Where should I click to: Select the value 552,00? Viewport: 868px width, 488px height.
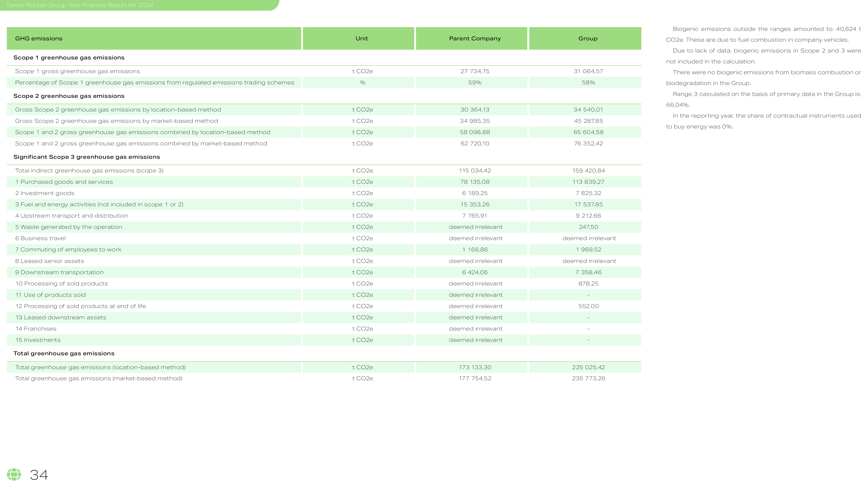(588, 306)
